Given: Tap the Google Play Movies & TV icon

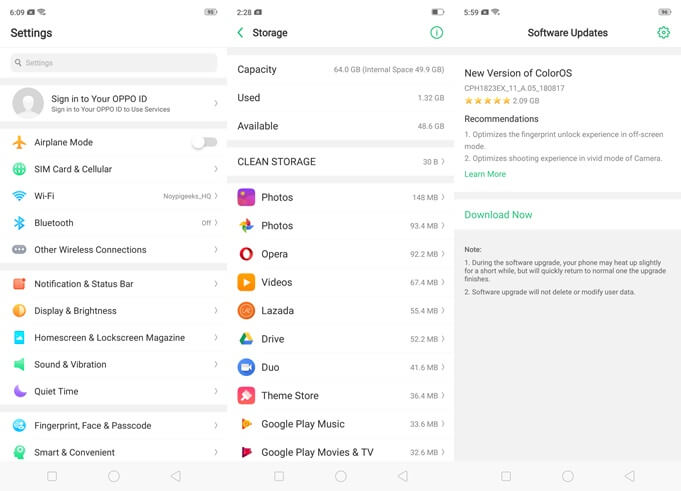Looking at the screenshot, I should click(x=246, y=452).
